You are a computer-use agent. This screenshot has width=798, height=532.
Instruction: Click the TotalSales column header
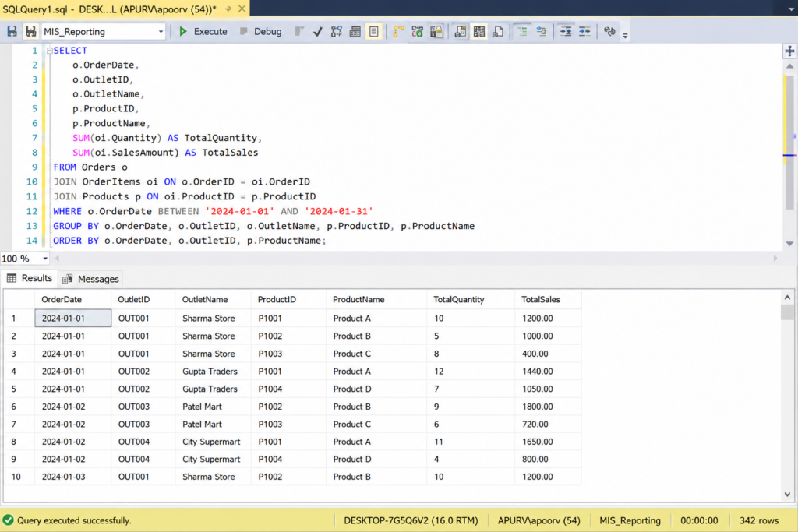coord(548,300)
